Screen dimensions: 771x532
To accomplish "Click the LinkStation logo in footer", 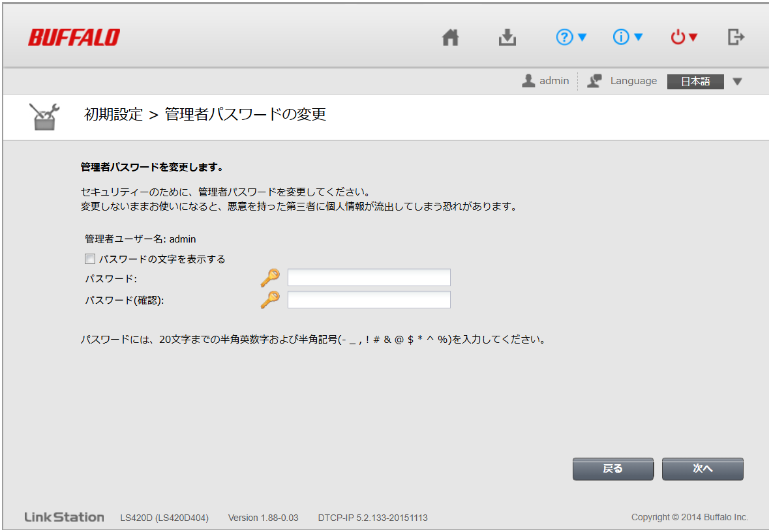I will tap(65, 517).
